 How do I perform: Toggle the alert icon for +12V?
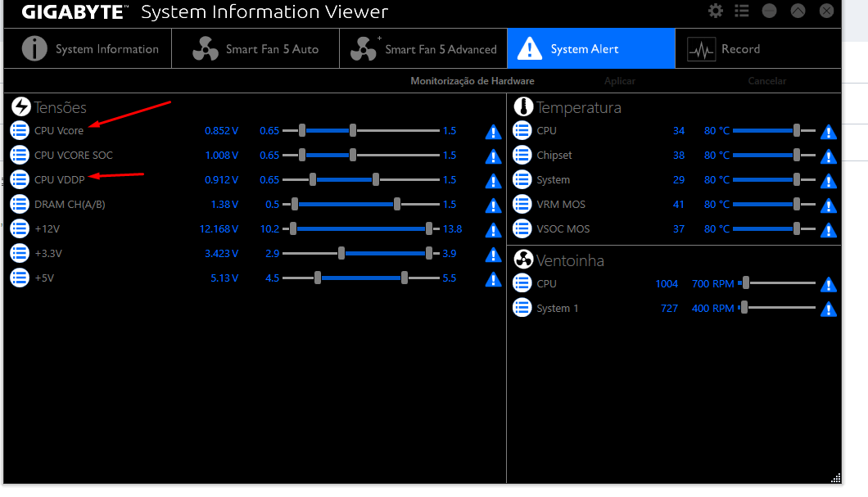(x=493, y=230)
